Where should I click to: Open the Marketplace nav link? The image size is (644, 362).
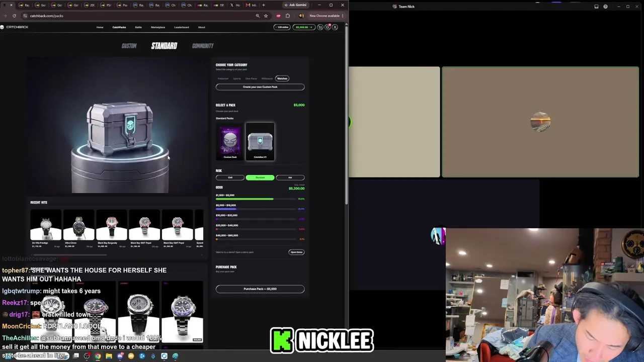(158, 27)
